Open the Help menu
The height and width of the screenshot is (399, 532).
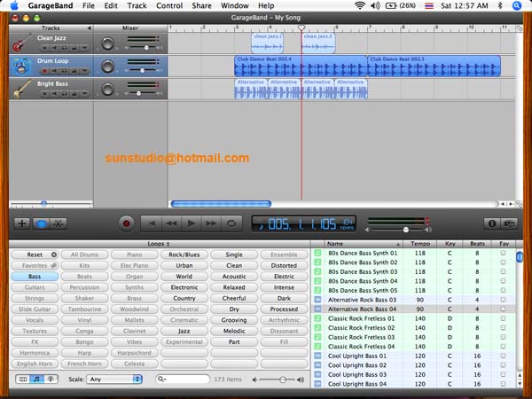coord(266,6)
